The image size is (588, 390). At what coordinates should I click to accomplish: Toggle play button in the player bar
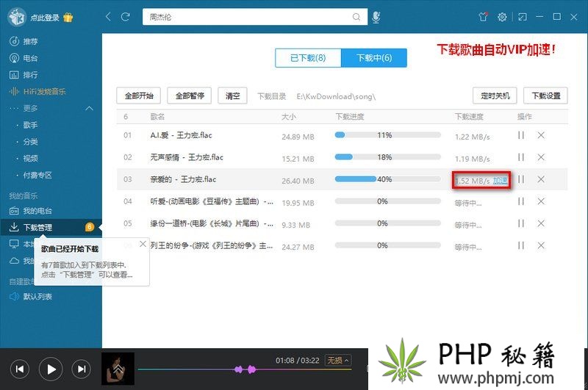(51, 369)
